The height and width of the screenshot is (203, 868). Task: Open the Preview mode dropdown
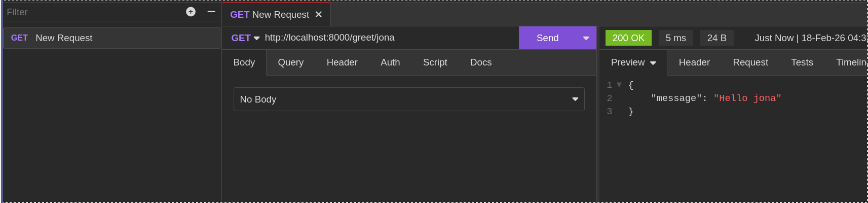tap(633, 62)
